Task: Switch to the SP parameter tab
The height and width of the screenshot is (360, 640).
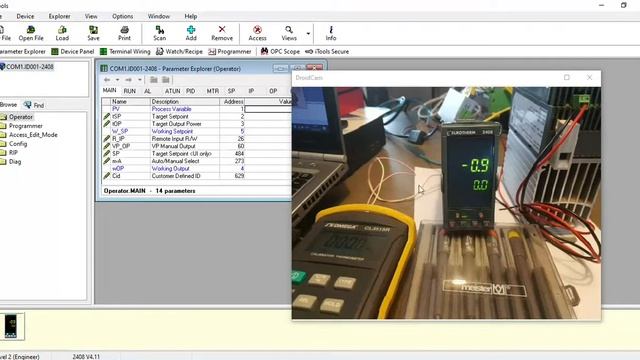Action: [x=231, y=91]
